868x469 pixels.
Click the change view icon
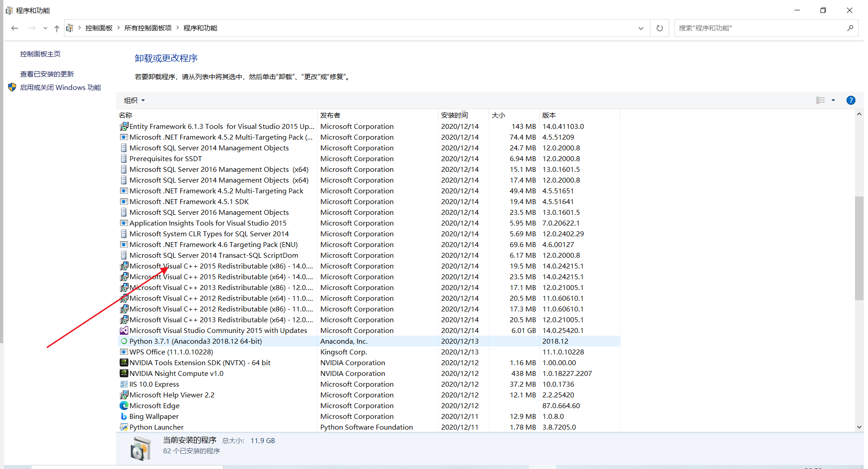(x=821, y=100)
